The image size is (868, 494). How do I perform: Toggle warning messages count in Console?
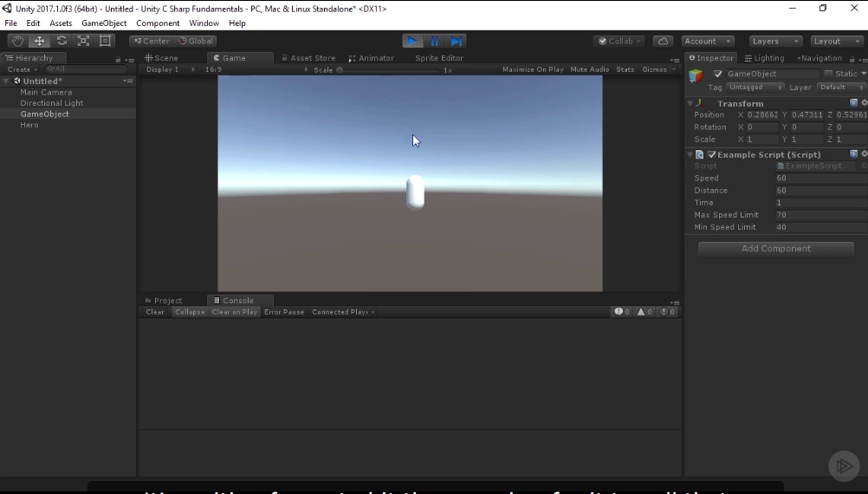[x=645, y=312]
